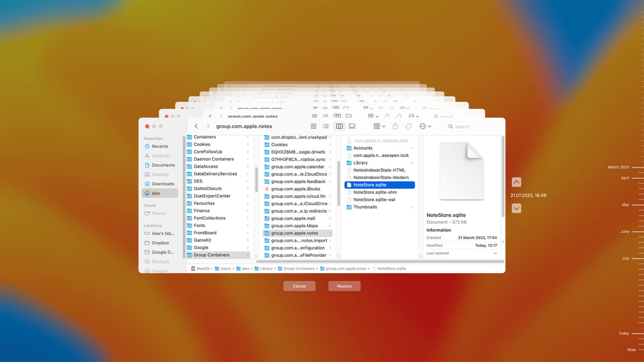Click the tag icon in toolbar
This screenshot has height=362, width=644.
pos(409,126)
